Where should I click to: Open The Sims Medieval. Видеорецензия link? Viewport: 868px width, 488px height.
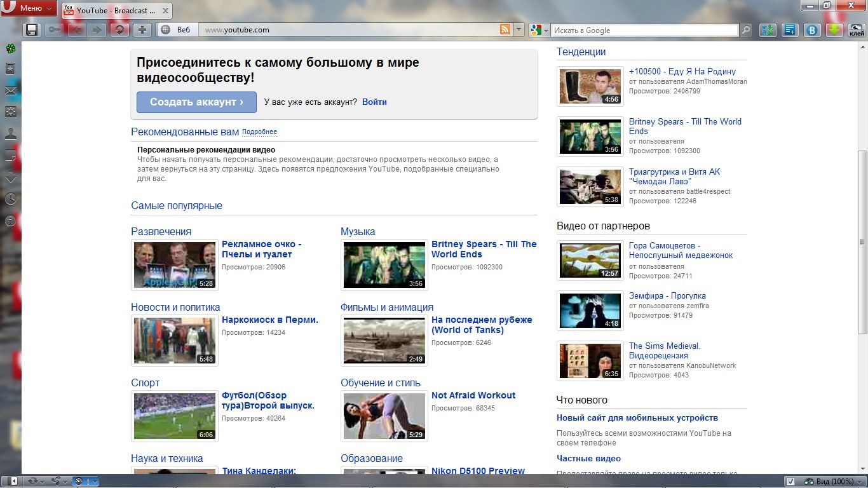coord(665,351)
